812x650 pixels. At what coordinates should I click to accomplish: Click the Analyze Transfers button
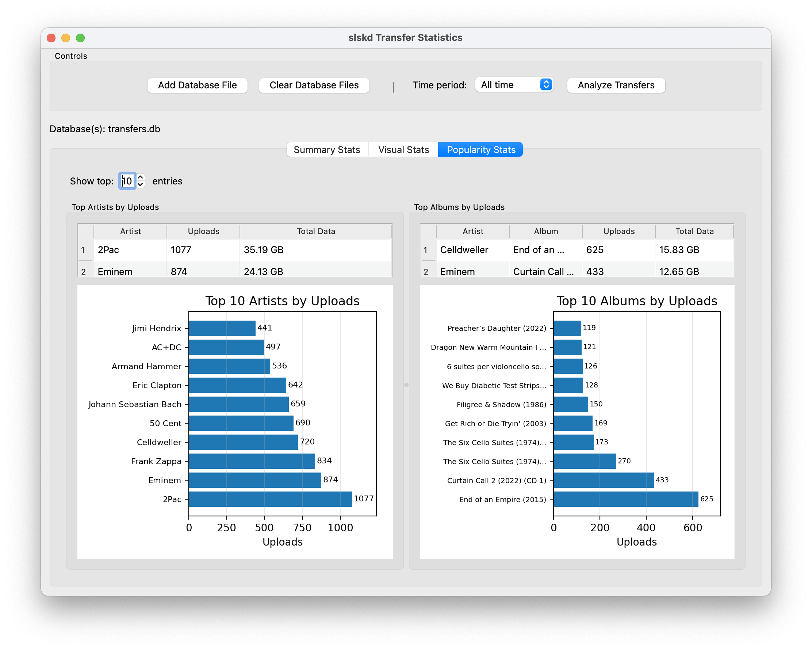[616, 85]
